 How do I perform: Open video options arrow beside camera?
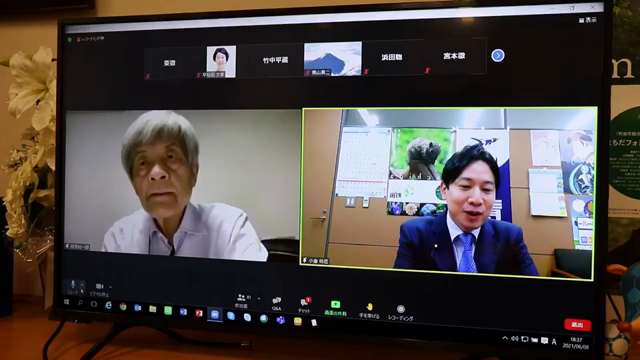(x=111, y=287)
